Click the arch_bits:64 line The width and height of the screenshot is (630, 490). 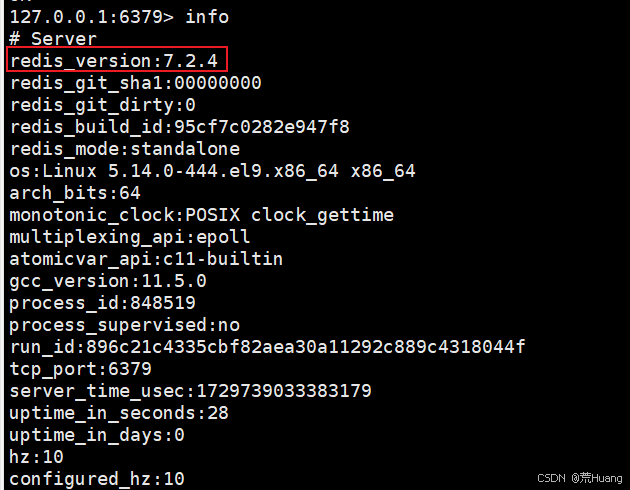75,193
